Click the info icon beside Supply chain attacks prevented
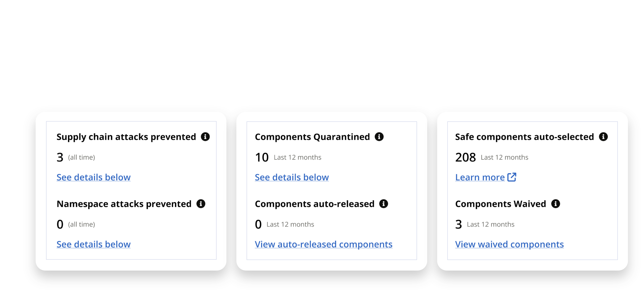The image size is (644, 294). pyautogui.click(x=205, y=137)
